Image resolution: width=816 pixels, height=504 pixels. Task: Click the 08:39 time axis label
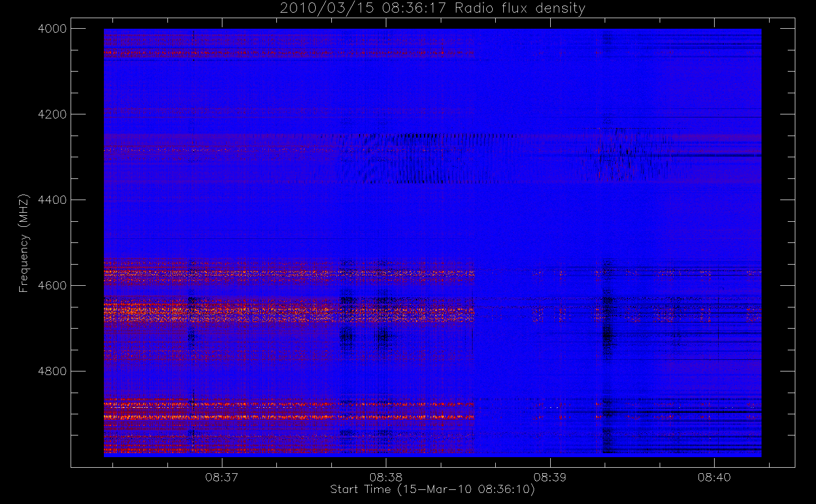550,477
